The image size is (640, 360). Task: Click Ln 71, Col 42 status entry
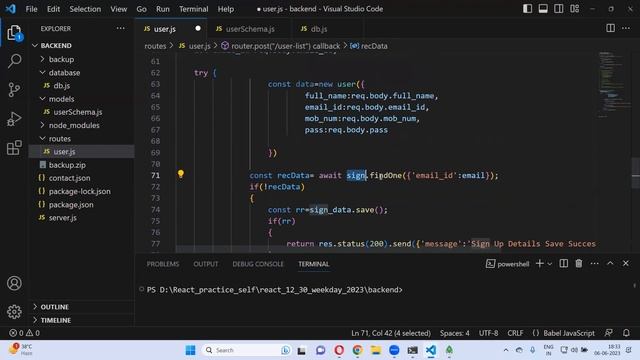pos(391,333)
